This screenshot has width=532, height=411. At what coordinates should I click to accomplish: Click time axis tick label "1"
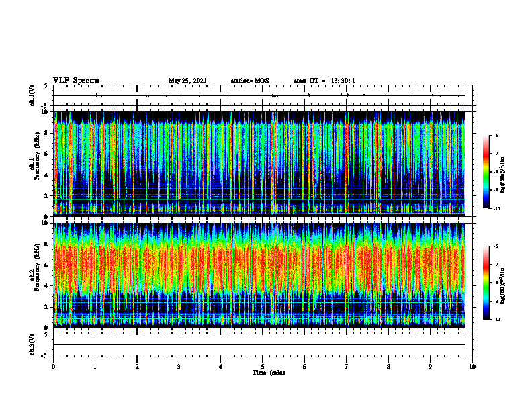pos(95,367)
